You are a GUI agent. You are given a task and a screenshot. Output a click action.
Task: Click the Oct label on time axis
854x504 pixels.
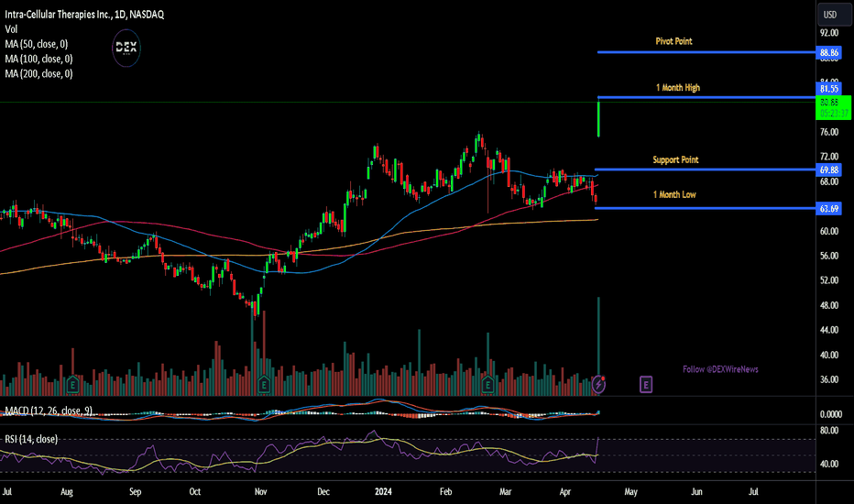[x=195, y=491]
